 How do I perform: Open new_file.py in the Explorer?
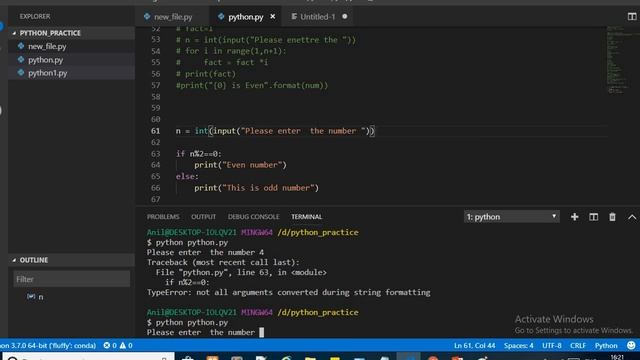[47, 47]
